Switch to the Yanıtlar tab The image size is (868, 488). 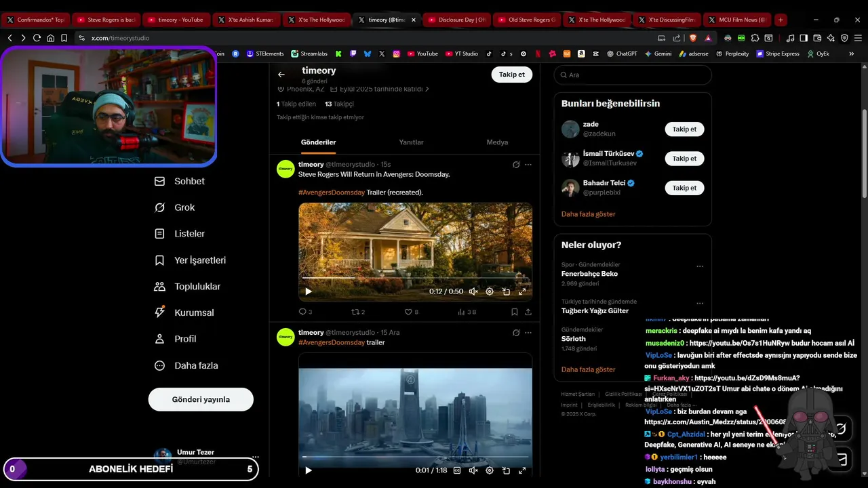[x=411, y=142]
